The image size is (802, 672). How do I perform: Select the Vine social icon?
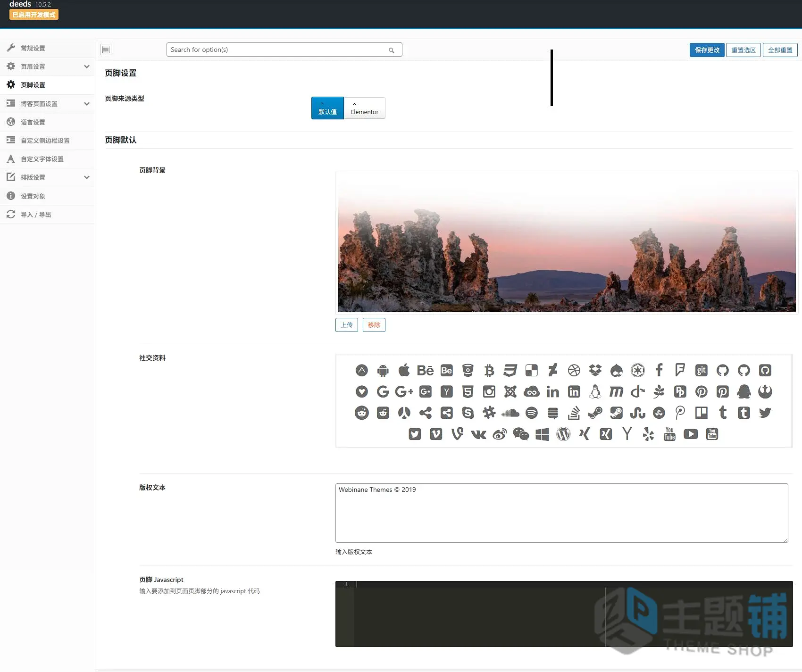coord(458,434)
